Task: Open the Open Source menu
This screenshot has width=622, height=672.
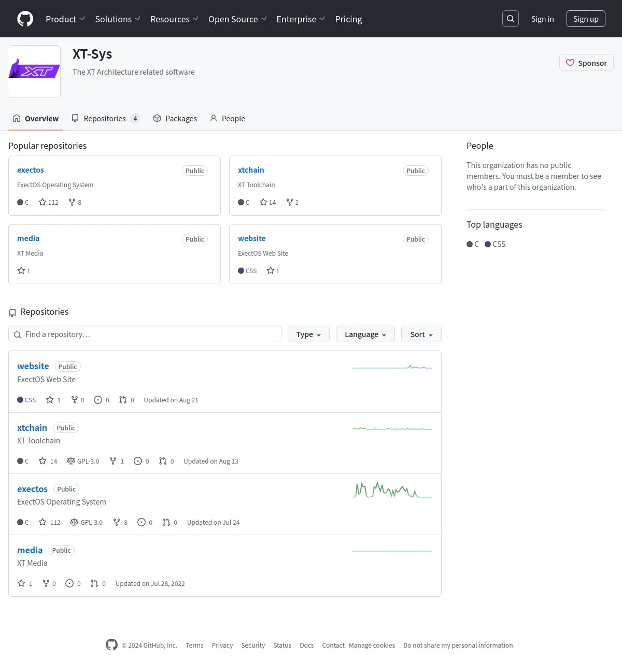Action: pos(237,19)
